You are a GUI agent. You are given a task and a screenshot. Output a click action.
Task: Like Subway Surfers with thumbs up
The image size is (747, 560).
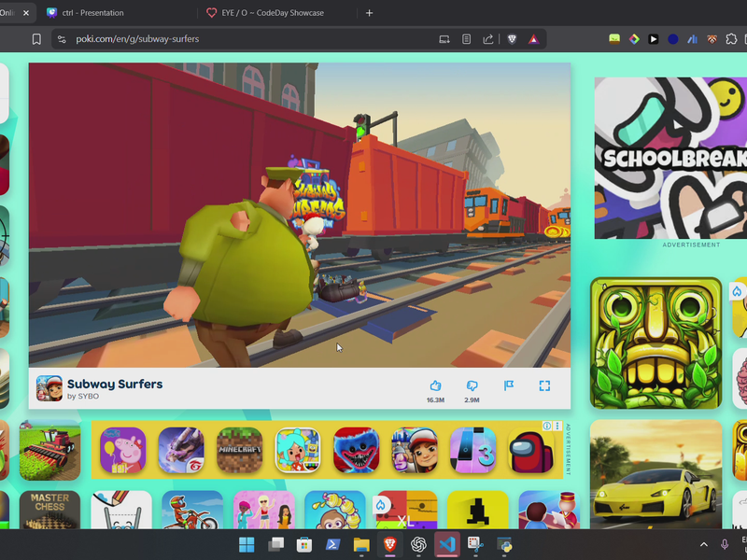(435, 385)
